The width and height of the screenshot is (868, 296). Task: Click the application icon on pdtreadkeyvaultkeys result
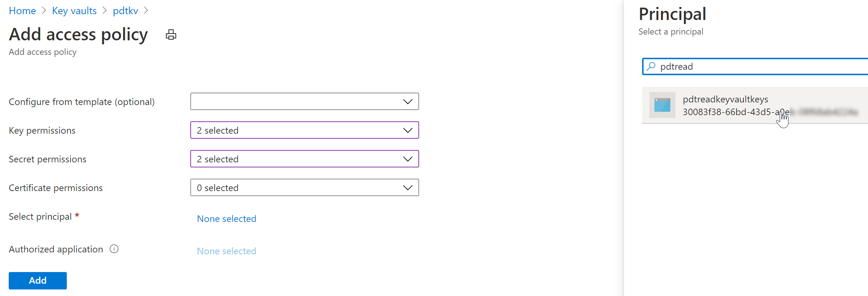(662, 105)
